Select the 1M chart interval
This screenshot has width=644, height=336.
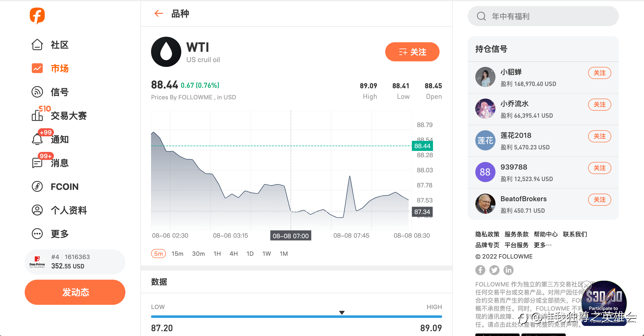pyautogui.click(x=284, y=254)
